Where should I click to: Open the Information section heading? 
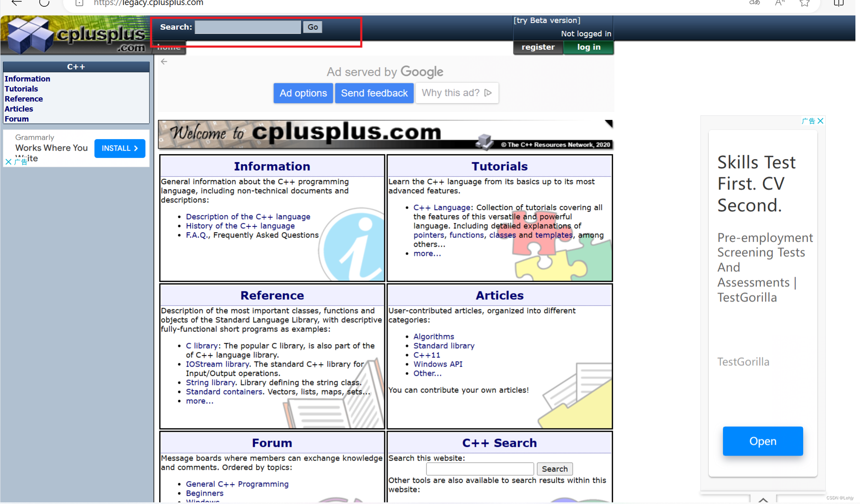coord(272,166)
